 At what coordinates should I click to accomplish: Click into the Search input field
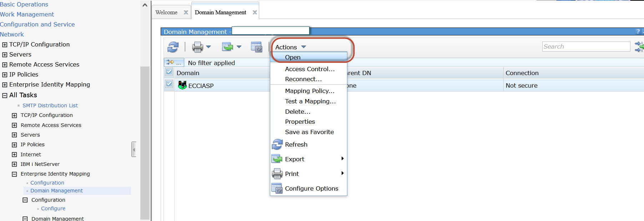[586, 46]
